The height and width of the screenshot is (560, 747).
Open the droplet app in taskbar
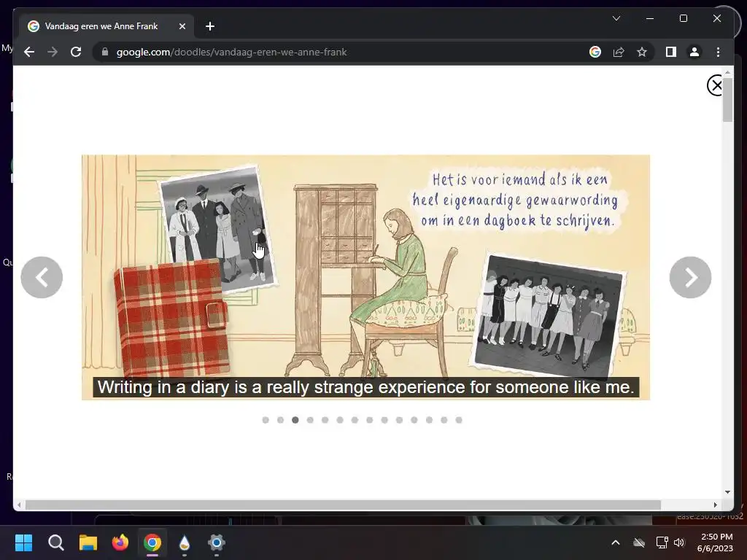(185, 542)
